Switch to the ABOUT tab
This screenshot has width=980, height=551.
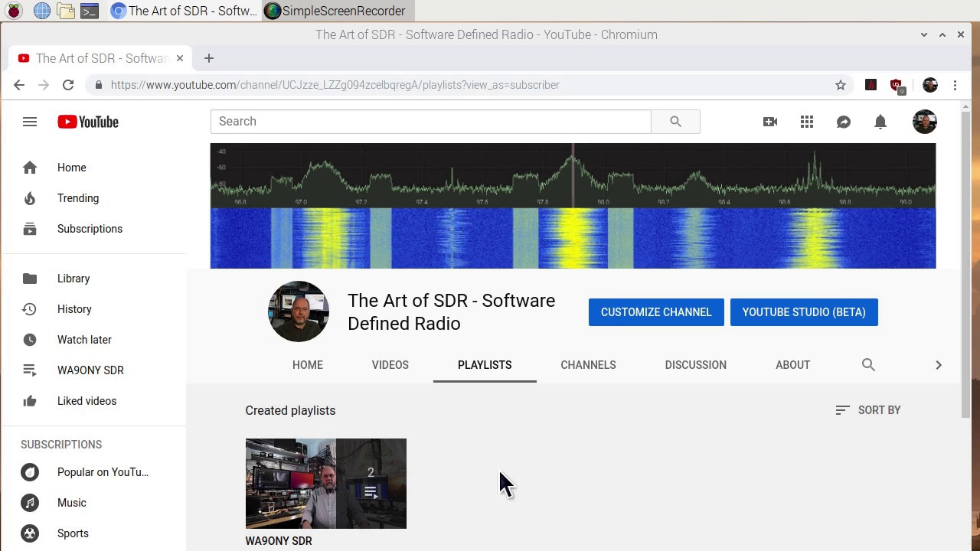(792, 365)
